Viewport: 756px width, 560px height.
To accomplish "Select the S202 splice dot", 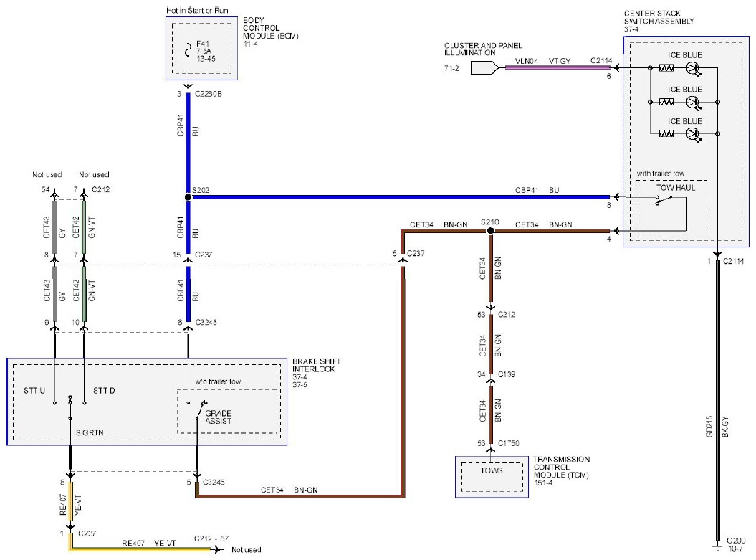I will (x=188, y=197).
